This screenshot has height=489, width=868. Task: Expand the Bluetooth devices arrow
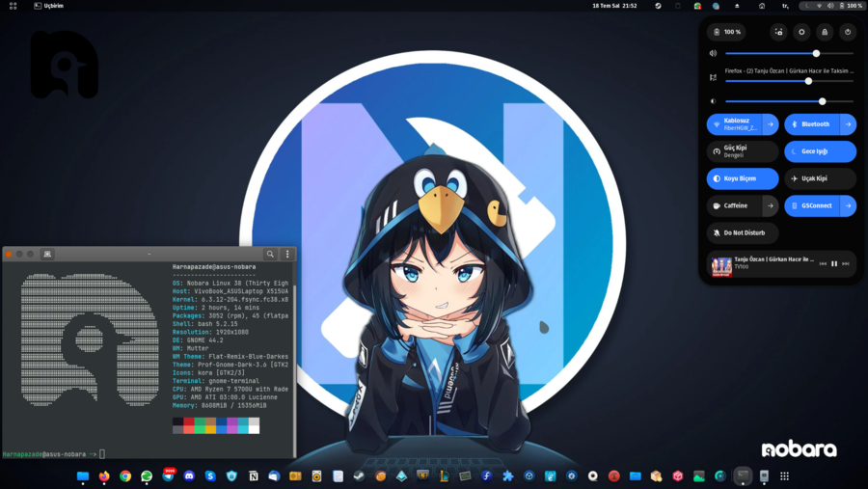[848, 124]
